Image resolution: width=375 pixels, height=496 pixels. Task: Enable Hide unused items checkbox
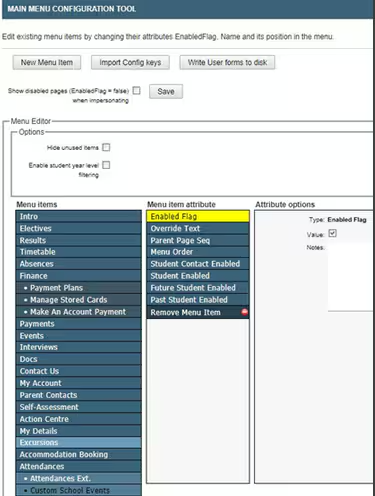tap(106, 147)
